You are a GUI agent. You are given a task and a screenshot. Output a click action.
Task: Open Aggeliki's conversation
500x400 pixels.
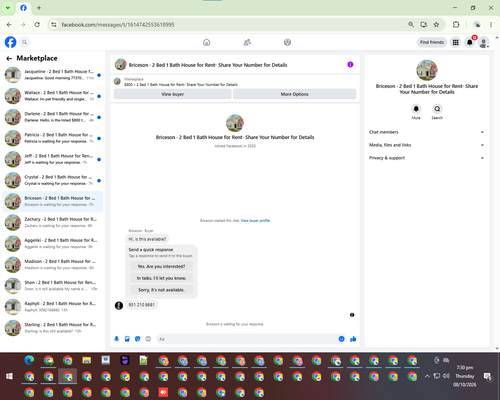53,244
